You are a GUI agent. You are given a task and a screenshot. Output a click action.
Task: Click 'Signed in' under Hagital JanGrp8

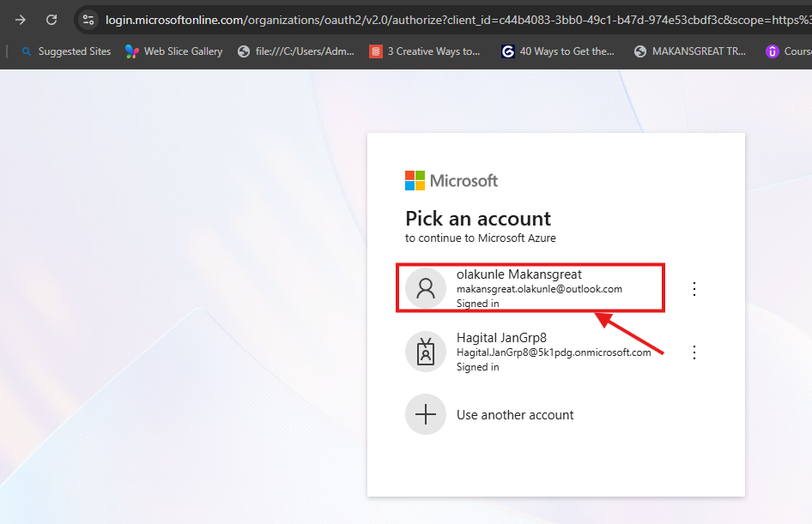[477, 367]
